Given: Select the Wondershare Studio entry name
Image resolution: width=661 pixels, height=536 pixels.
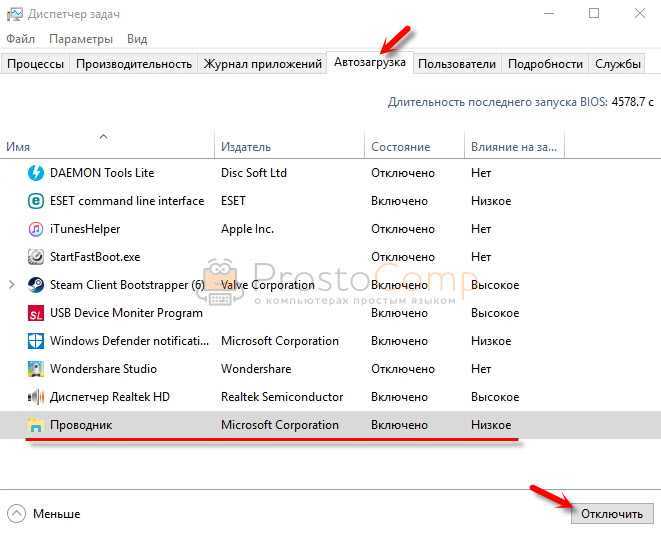Looking at the screenshot, I should pyautogui.click(x=103, y=369).
